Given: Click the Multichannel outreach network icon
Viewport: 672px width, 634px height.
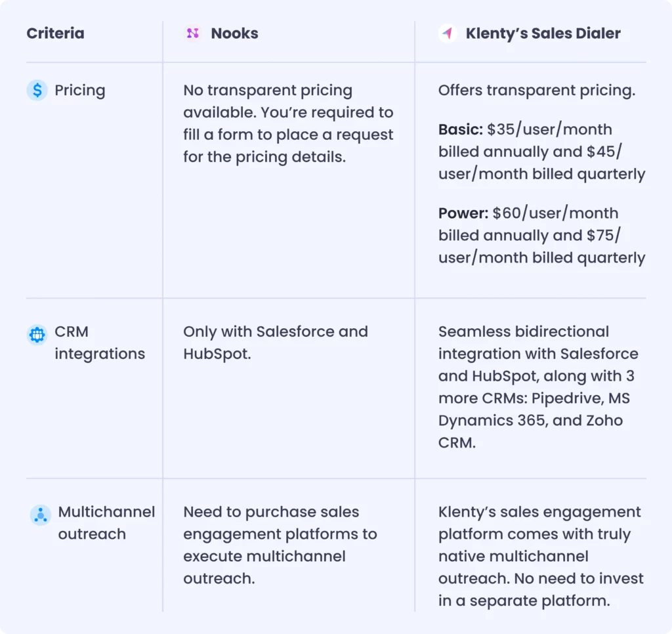Looking at the screenshot, I should pyautogui.click(x=40, y=515).
